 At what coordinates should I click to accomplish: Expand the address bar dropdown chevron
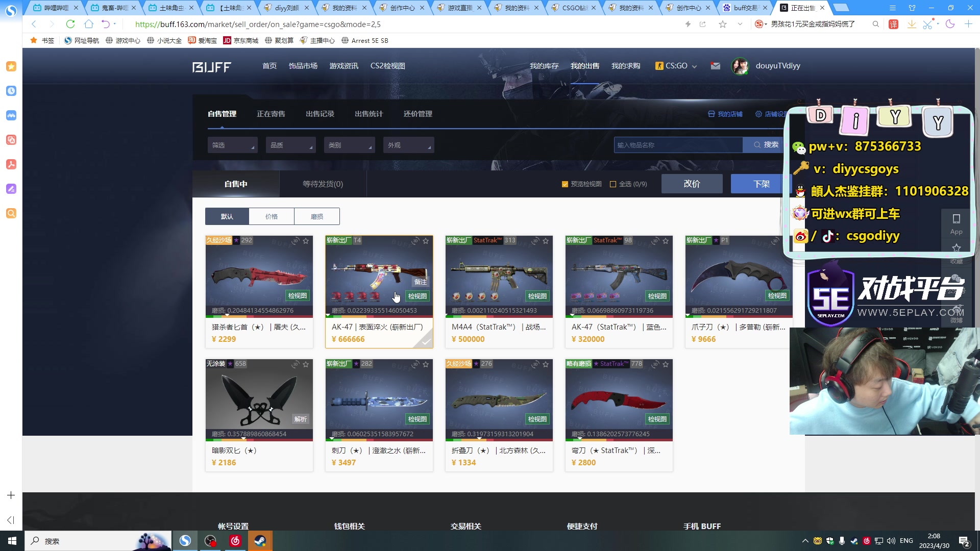click(x=740, y=24)
